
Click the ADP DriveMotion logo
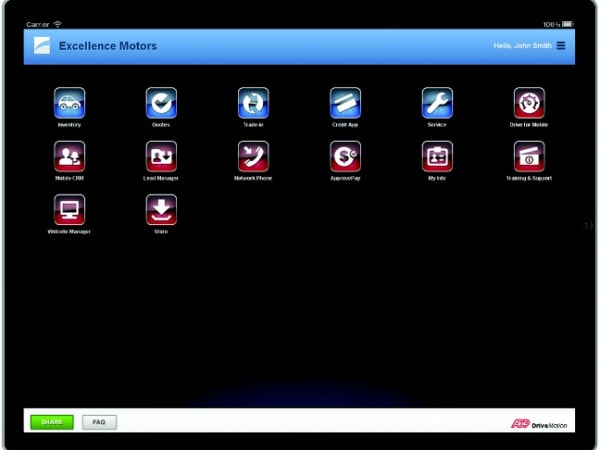538,423
